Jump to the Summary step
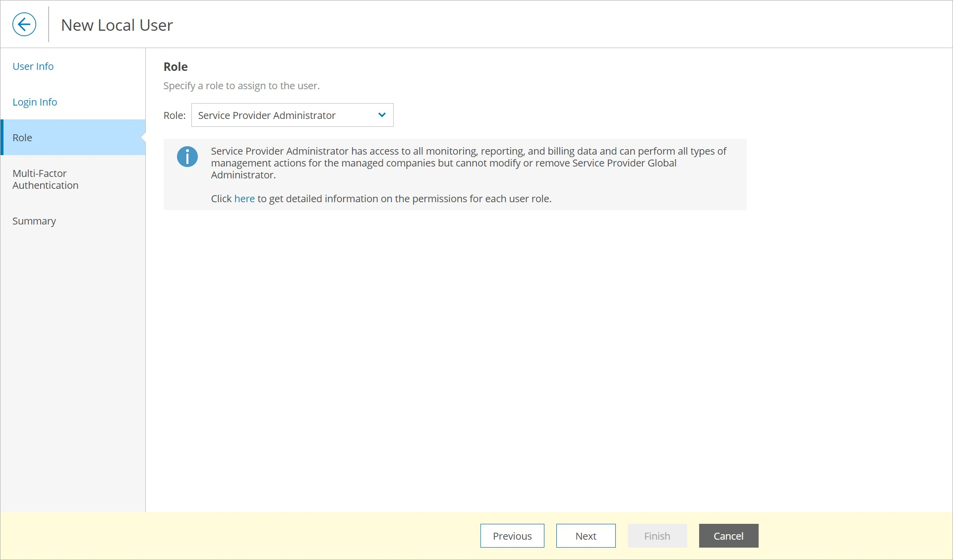953x560 pixels. [34, 221]
